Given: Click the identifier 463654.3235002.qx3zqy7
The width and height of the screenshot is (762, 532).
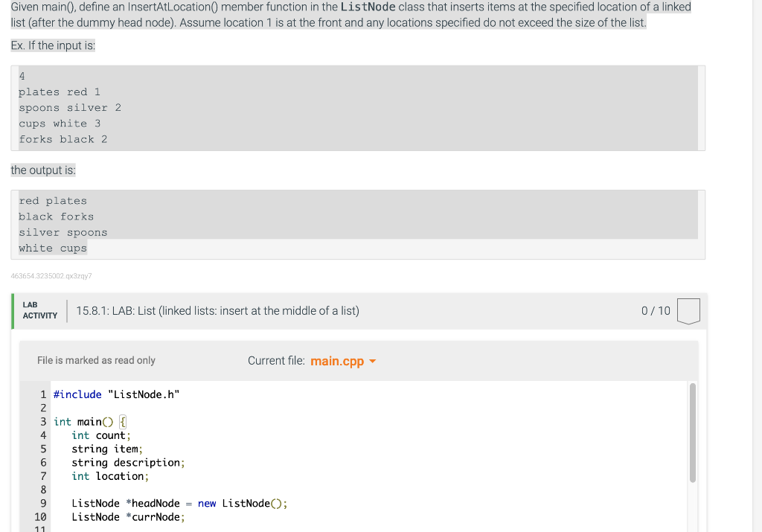Looking at the screenshot, I should (x=51, y=275).
